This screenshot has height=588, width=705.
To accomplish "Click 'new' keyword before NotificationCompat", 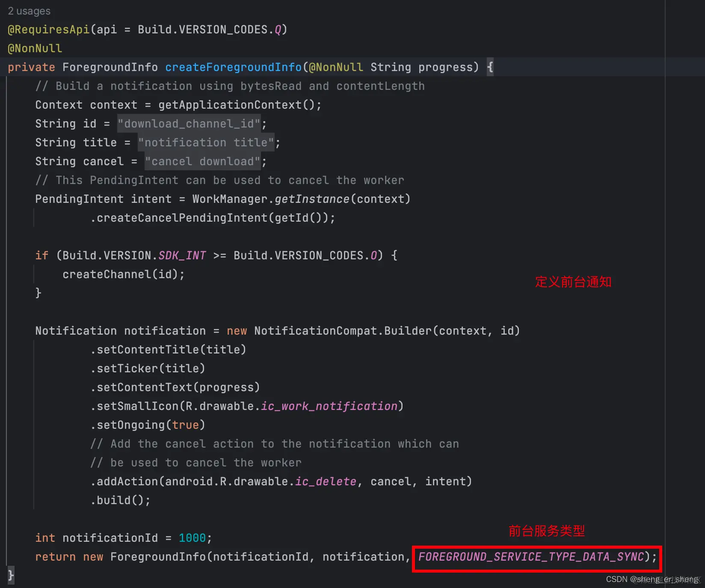I will tap(237, 331).
